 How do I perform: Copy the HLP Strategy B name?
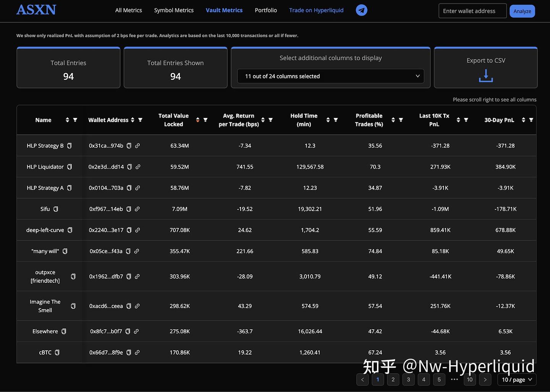coord(69,146)
